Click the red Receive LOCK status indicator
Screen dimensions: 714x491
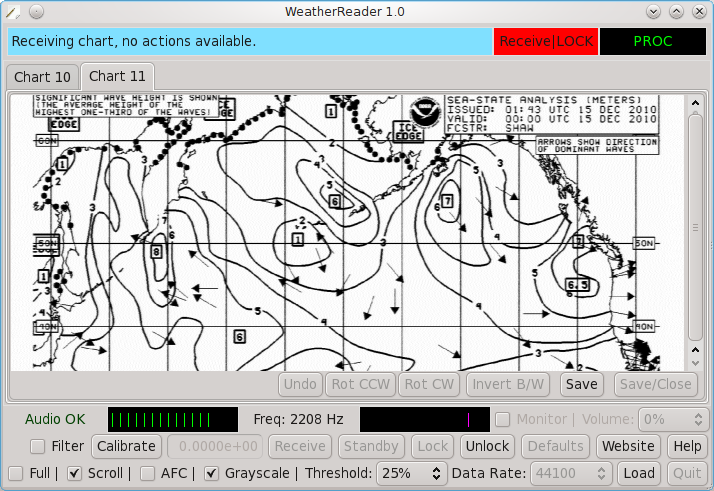tap(545, 42)
